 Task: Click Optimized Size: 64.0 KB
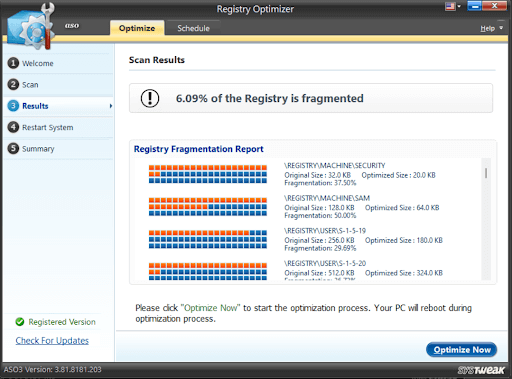coord(402,208)
